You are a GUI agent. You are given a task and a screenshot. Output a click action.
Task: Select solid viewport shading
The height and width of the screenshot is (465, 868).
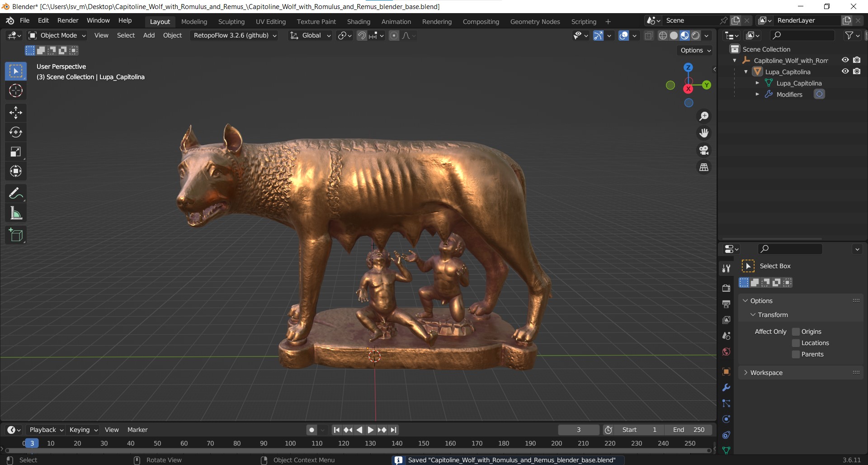pyautogui.click(x=674, y=36)
